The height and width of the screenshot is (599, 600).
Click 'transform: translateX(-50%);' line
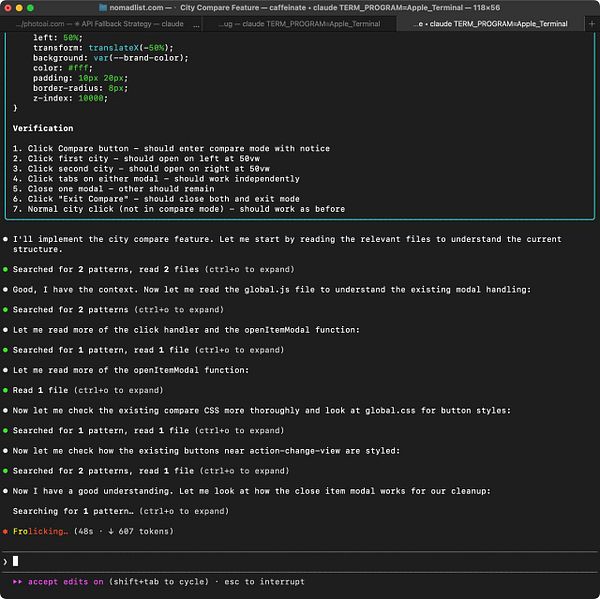(x=103, y=48)
